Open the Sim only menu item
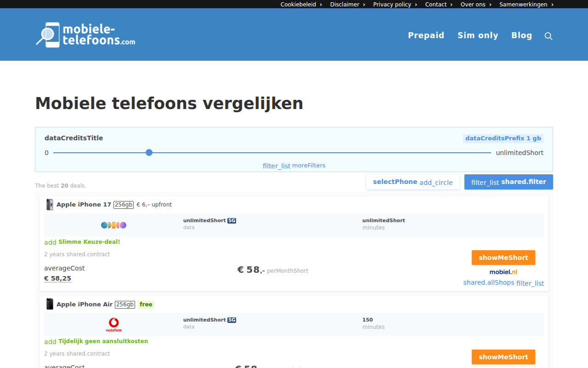Image resolution: width=588 pixels, height=368 pixels. pyautogui.click(x=478, y=35)
